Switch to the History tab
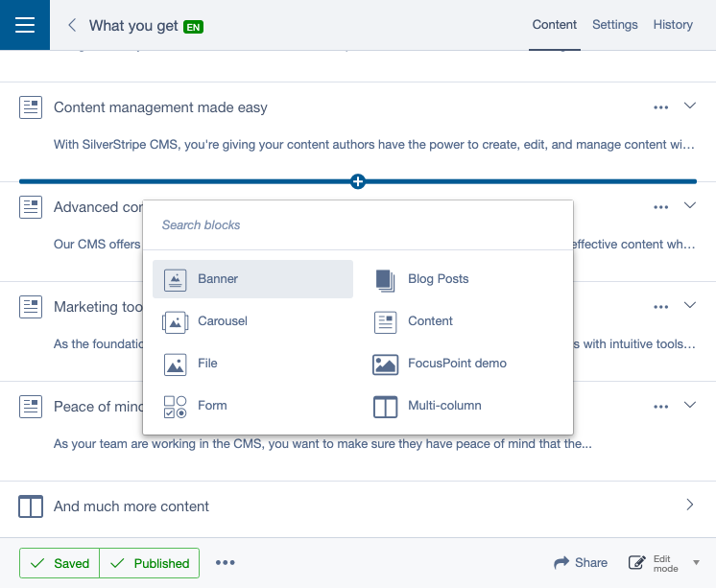 point(673,25)
